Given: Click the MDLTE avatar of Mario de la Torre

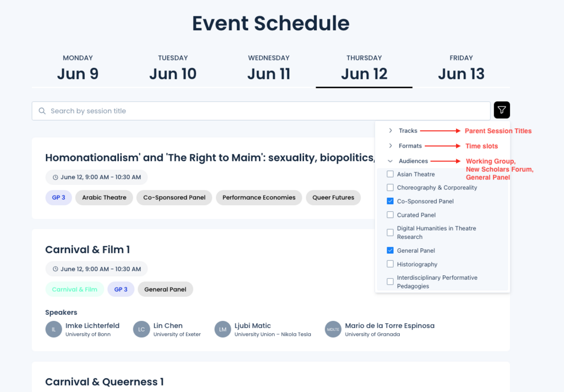Looking at the screenshot, I should 333,329.
